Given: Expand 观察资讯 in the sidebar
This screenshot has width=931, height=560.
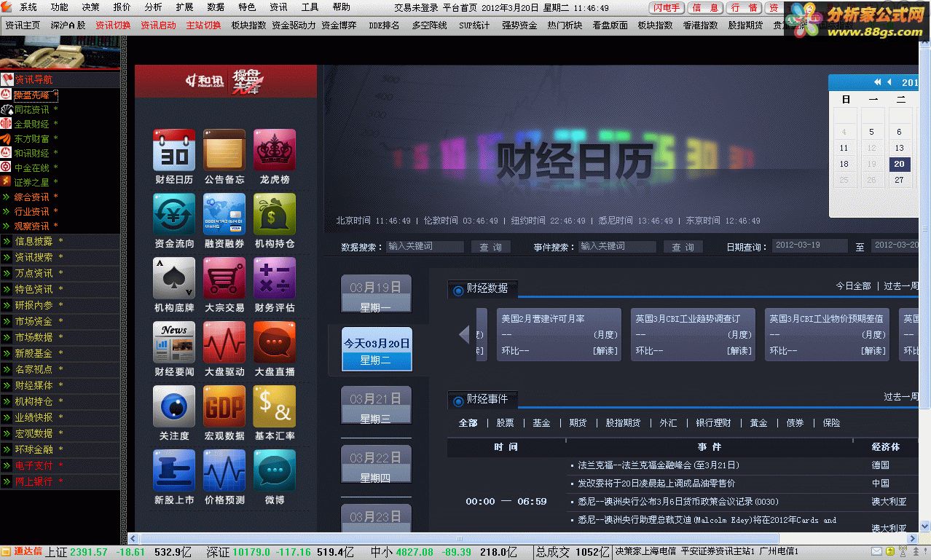Looking at the screenshot, I should click(x=32, y=226).
